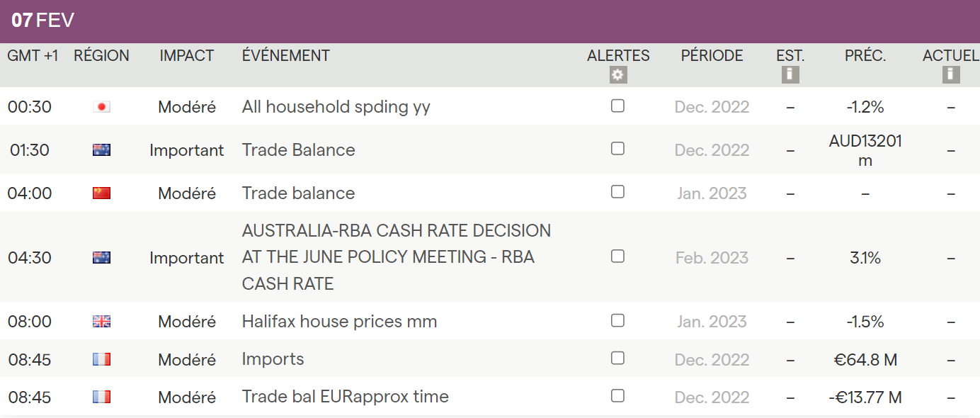Click the United Kingdom flag icon
Screen dimensions: 980x418
click(x=102, y=322)
